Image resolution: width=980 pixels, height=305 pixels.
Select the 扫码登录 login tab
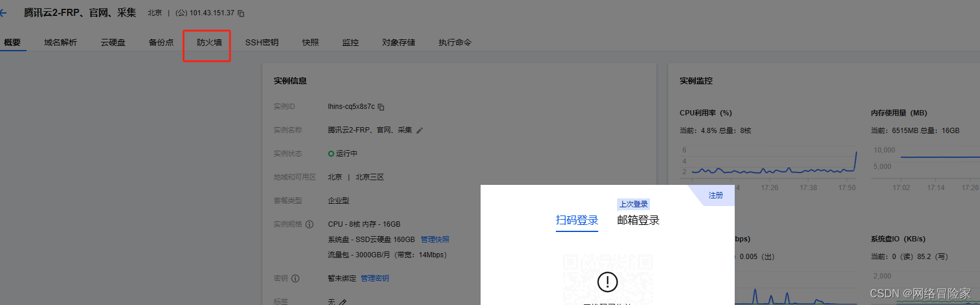[x=577, y=220]
